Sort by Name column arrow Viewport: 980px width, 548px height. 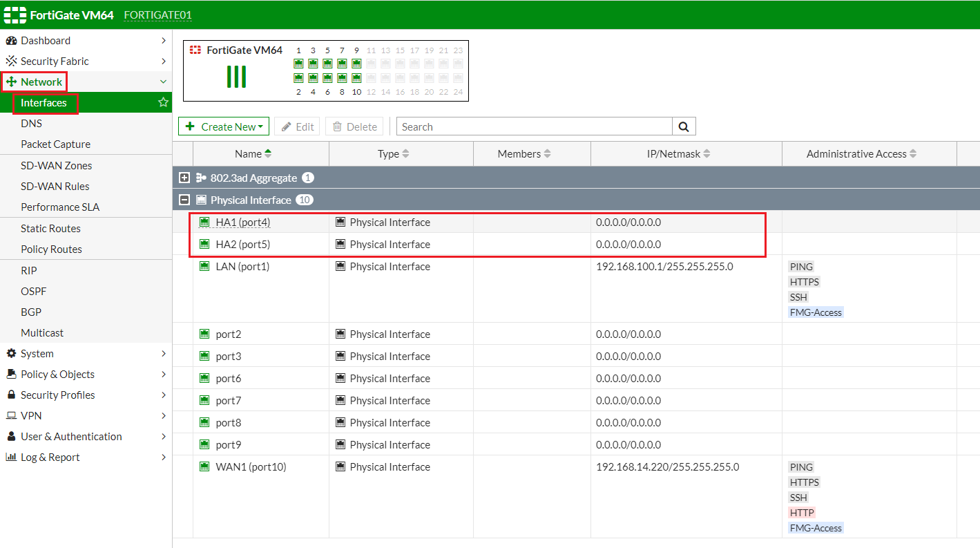point(268,153)
